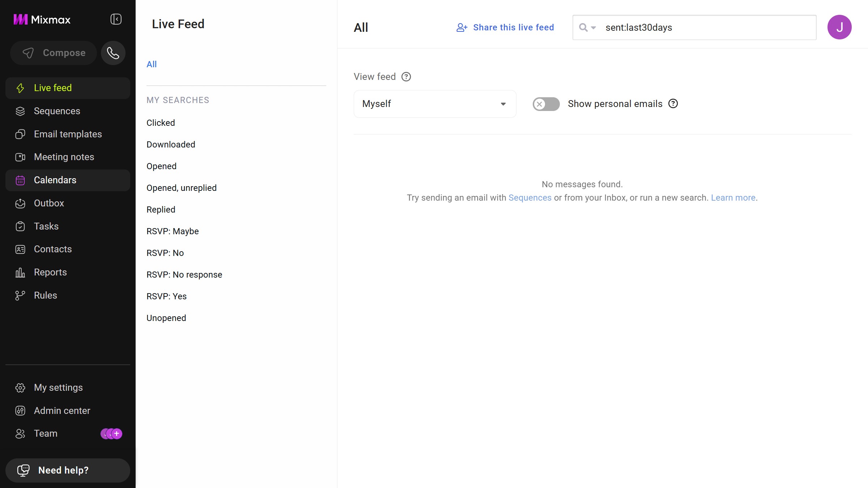Click the Mixmax logo
The height and width of the screenshot is (488, 868).
42,20
